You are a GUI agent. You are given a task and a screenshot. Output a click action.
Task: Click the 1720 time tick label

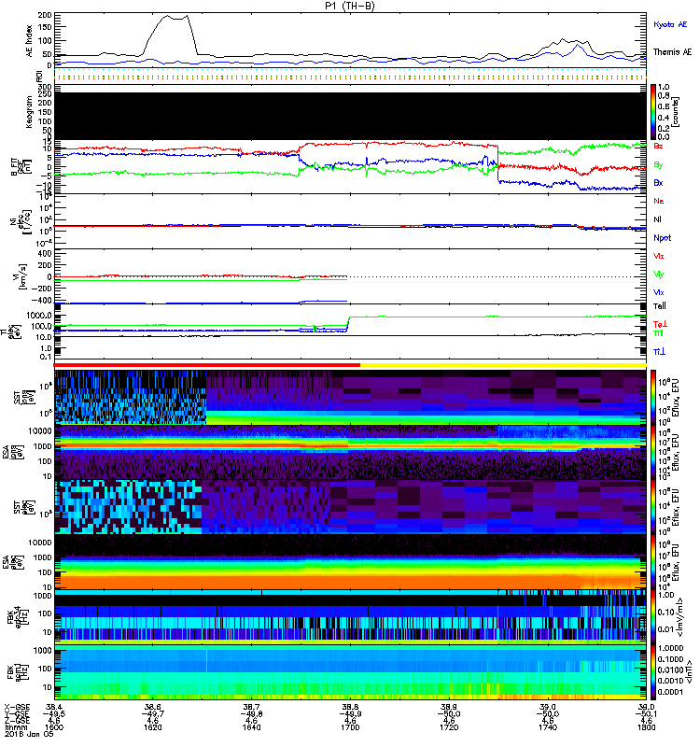pos(449,727)
